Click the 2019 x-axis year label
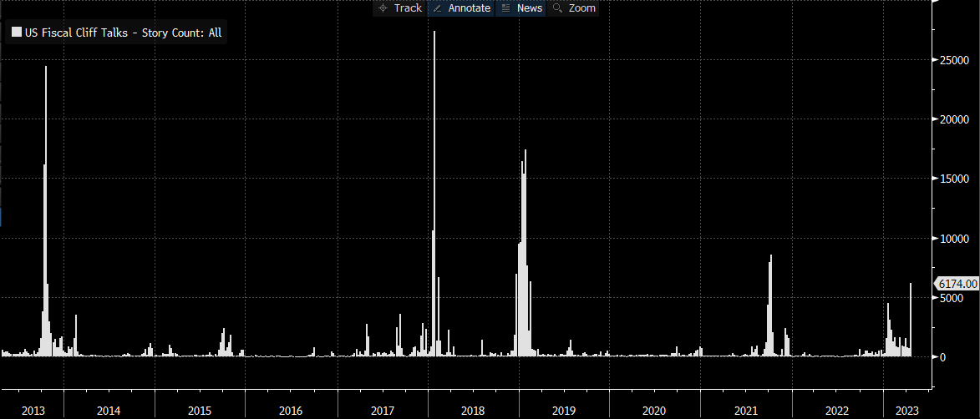980x419 pixels. (565, 411)
